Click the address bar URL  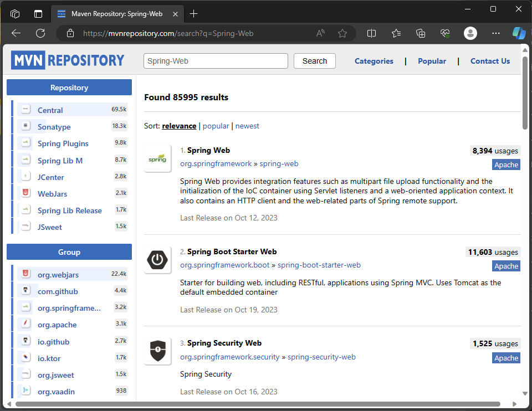coord(168,33)
